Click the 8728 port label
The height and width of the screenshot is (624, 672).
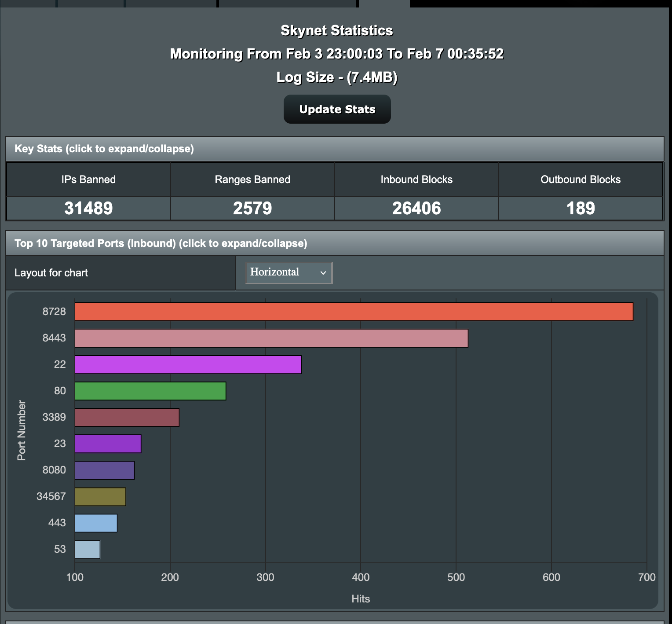pyautogui.click(x=54, y=312)
